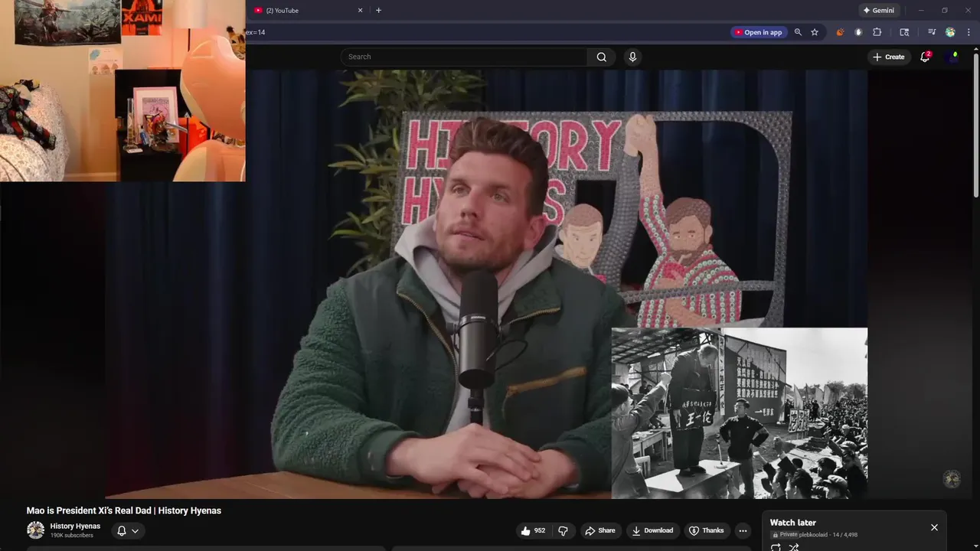Viewport: 980px width, 551px height.
Task: Open Chrome profile avatar
Action: tap(950, 32)
